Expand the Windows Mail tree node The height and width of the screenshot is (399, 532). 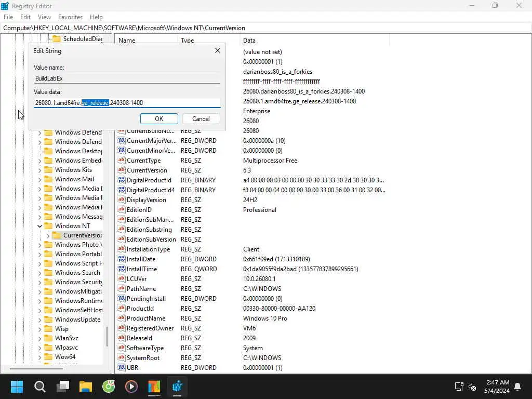(39, 179)
